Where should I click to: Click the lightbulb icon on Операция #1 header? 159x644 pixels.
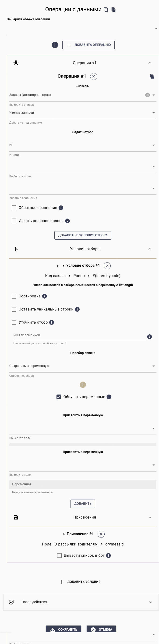pos(16,63)
